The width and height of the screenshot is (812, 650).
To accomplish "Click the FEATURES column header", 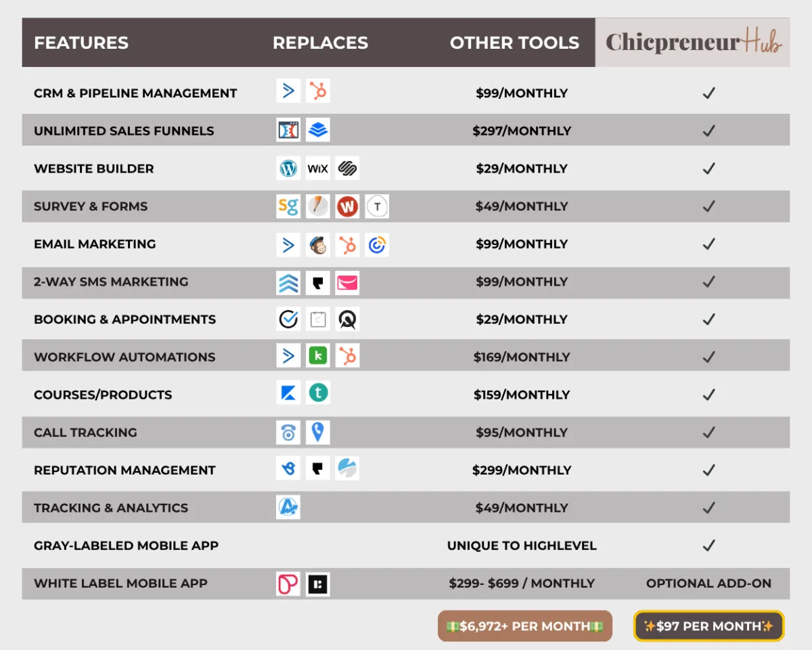I will tap(81, 43).
